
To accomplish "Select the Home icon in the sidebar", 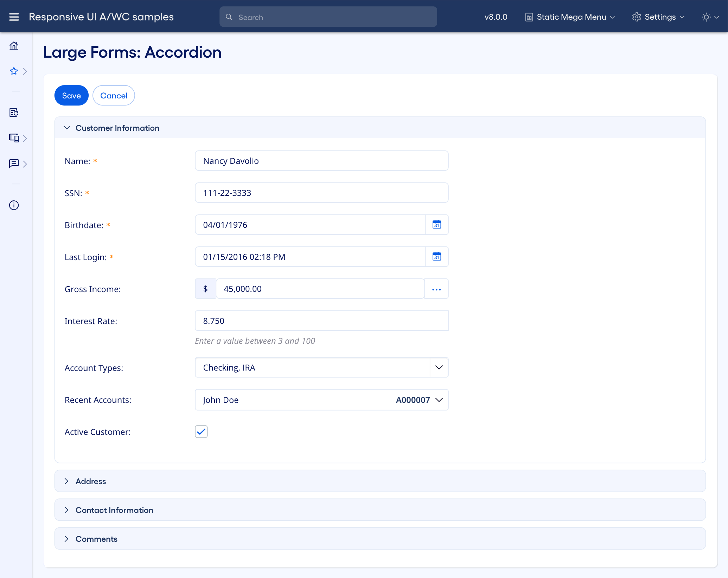I will click(14, 46).
